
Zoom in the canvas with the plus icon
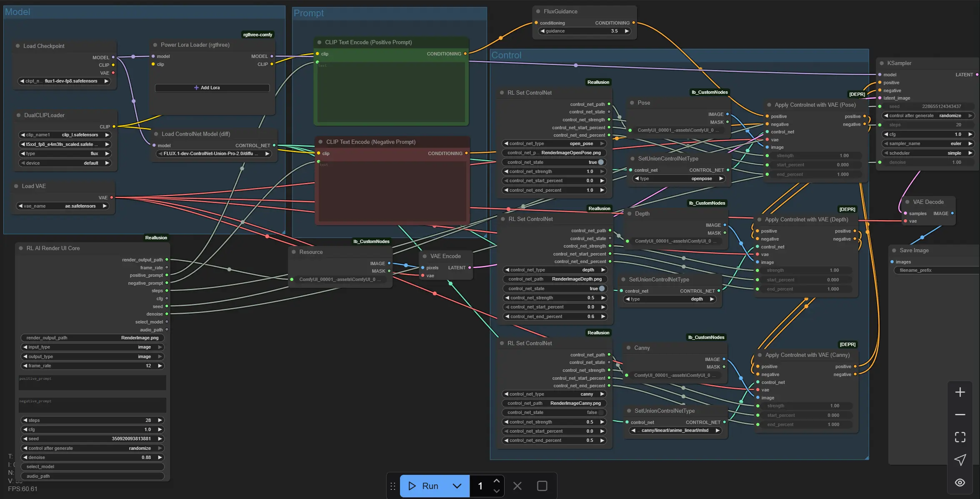point(960,392)
